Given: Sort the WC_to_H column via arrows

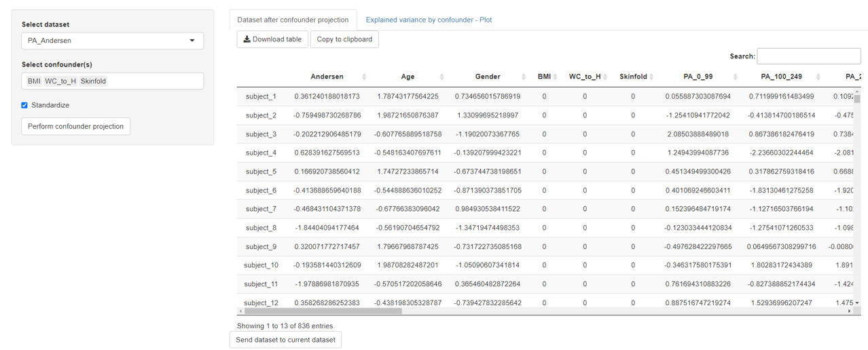Looking at the screenshot, I should pyautogui.click(x=605, y=77).
